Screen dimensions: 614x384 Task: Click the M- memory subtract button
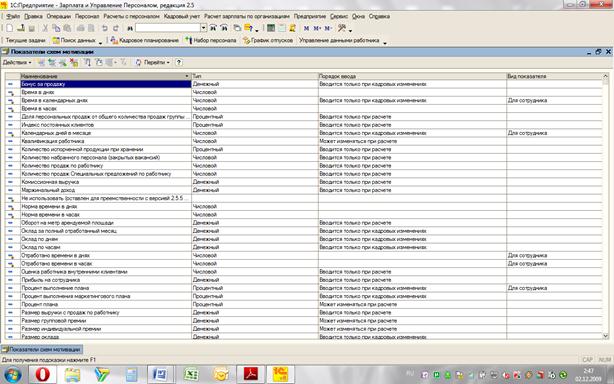(328, 28)
